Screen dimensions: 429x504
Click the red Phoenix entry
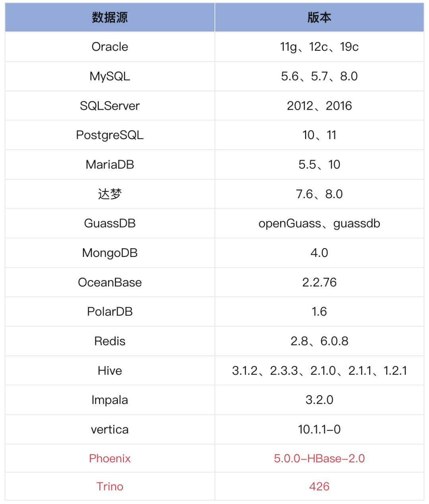pyautogui.click(x=110, y=458)
